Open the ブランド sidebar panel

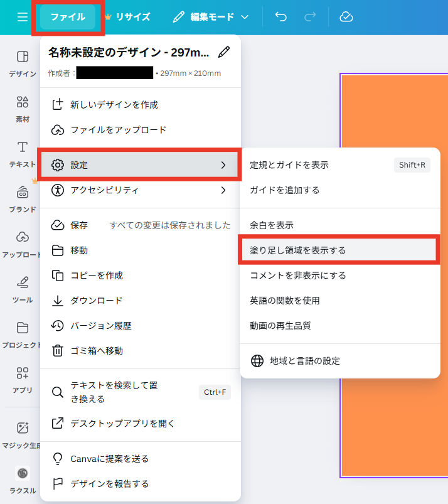pyautogui.click(x=23, y=198)
